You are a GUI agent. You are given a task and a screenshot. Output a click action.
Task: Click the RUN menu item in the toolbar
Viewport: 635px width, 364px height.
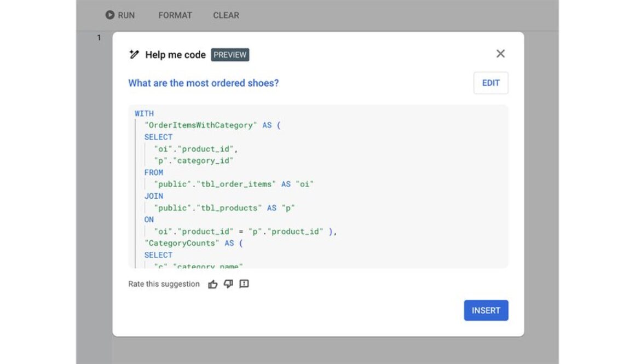[x=120, y=15]
